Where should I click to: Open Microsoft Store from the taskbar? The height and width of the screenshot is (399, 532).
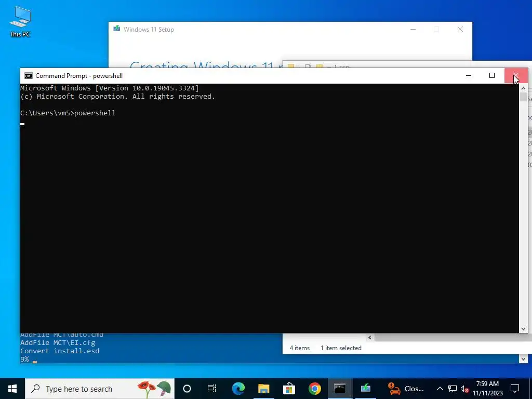[x=289, y=389]
